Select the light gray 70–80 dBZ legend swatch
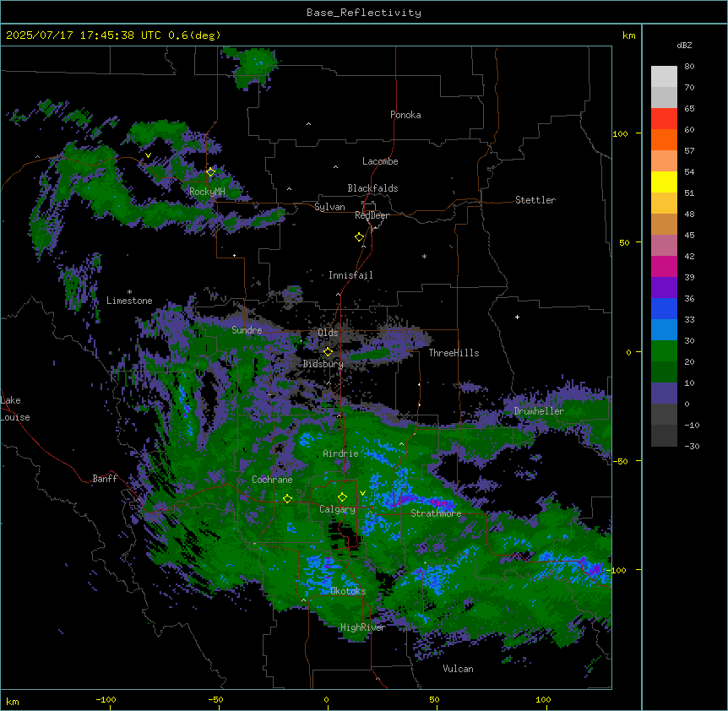Viewport: 728px width, 711px height. click(664, 76)
